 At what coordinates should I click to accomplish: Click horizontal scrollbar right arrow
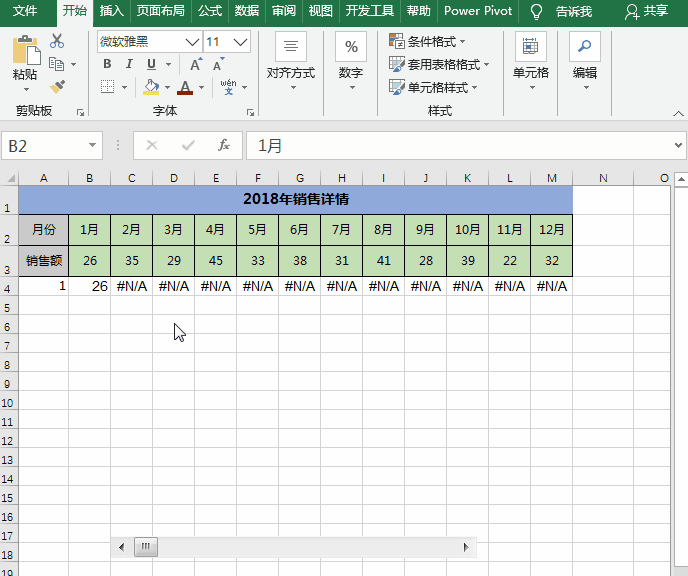point(466,547)
